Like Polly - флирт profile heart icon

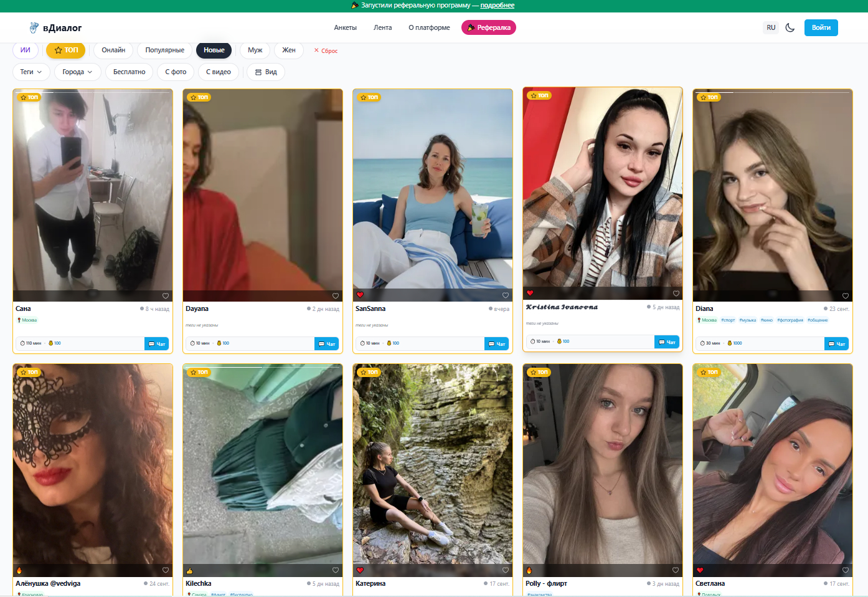pyautogui.click(x=676, y=570)
